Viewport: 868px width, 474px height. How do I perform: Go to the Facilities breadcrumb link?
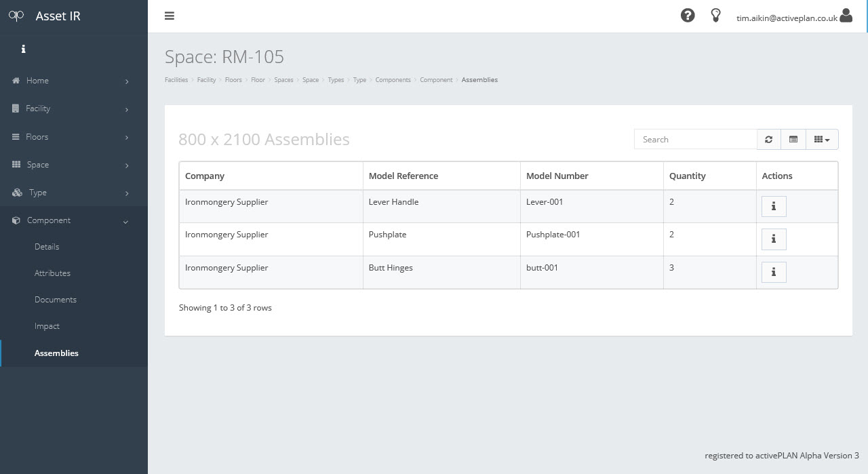point(176,80)
